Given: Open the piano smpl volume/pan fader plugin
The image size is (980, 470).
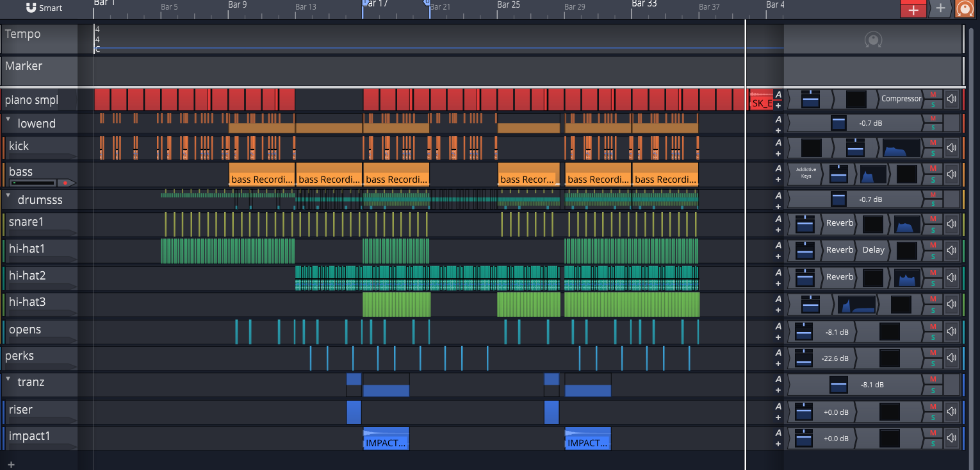Looking at the screenshot, I should [811, 99].
